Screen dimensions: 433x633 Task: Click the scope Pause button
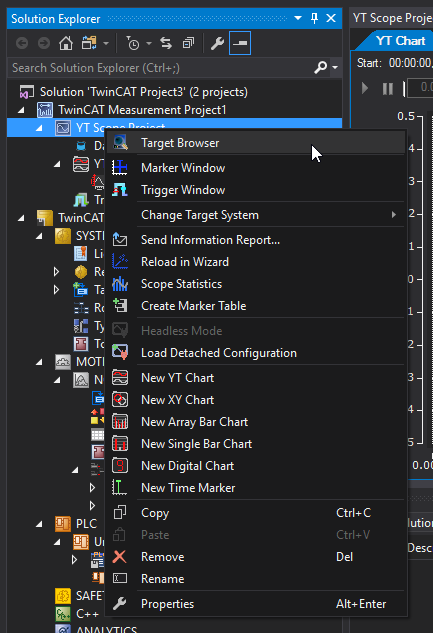coord(387,88)
